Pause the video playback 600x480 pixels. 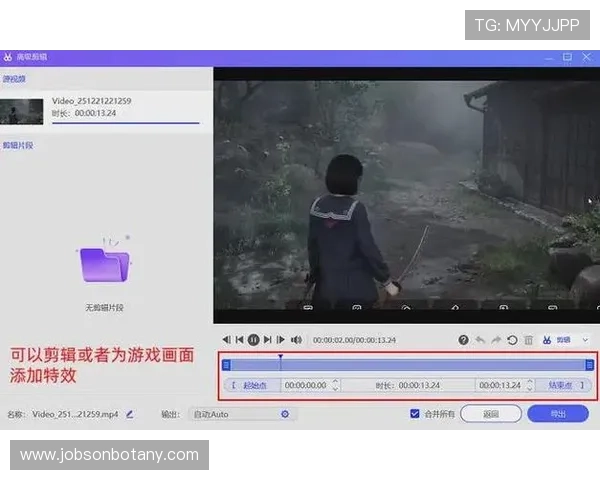tap(253, 340)
